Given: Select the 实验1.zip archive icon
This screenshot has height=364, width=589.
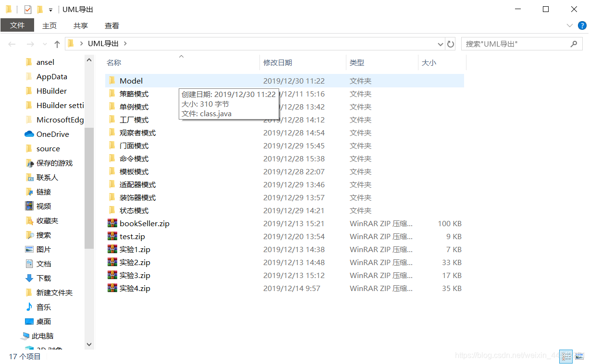Looking at the screenshot, I should point(112,249).
